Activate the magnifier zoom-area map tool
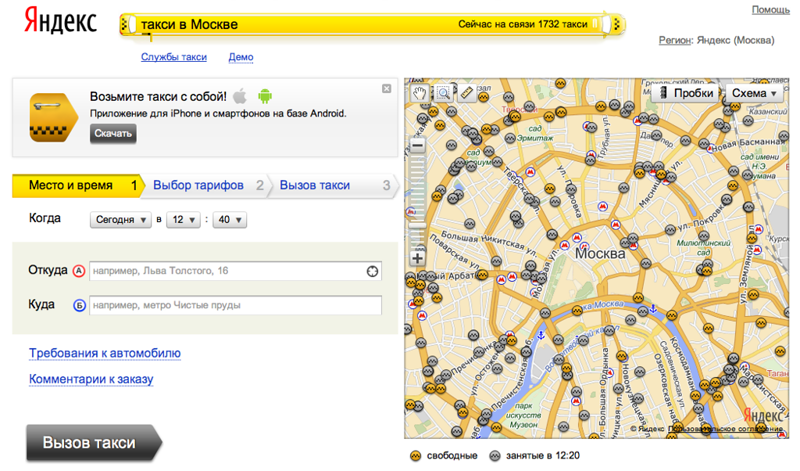Screen dimensions: 800x471 pos(443,93)
